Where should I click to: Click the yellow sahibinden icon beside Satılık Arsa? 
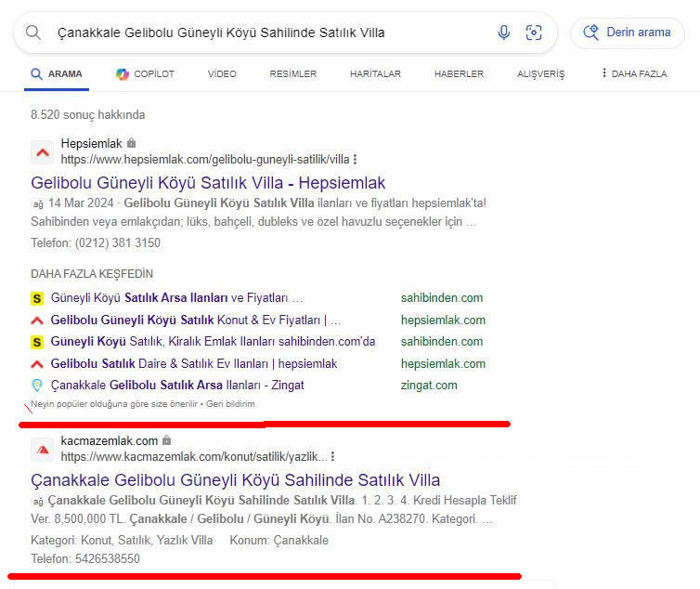point(37,299)
